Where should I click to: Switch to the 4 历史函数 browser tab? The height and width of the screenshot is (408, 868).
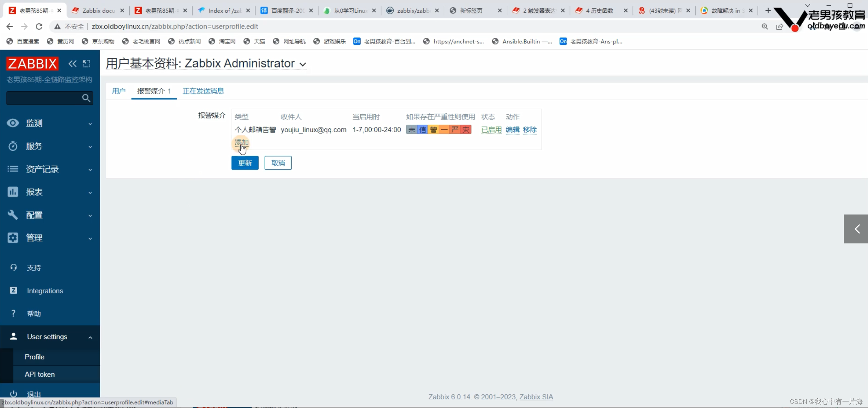[601, 11]
